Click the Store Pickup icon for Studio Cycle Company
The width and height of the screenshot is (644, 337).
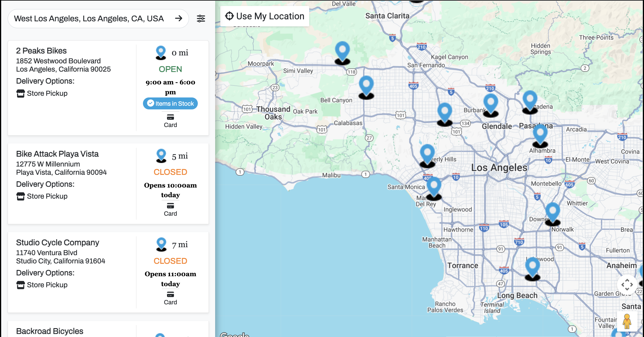(x=20, y=285)
